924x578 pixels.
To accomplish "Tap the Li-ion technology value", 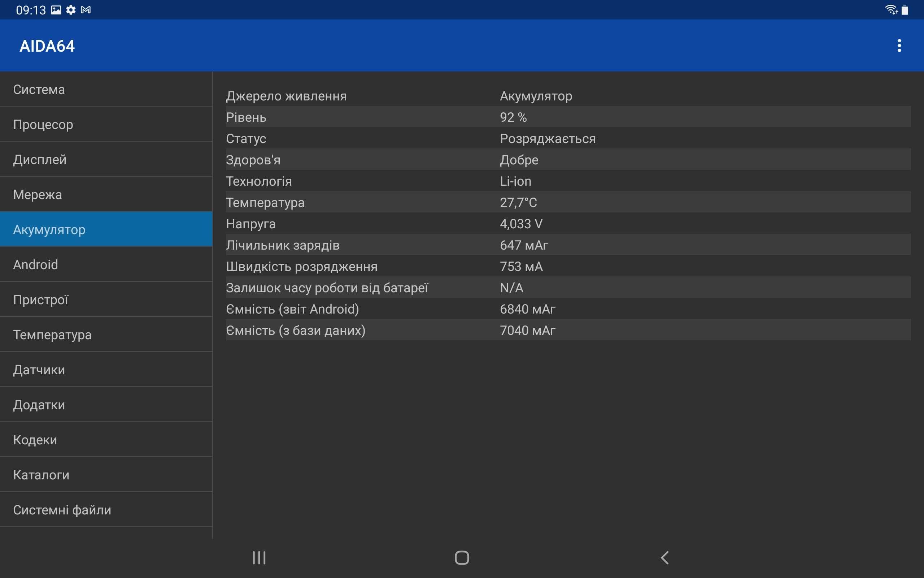I will pos(516,181).
